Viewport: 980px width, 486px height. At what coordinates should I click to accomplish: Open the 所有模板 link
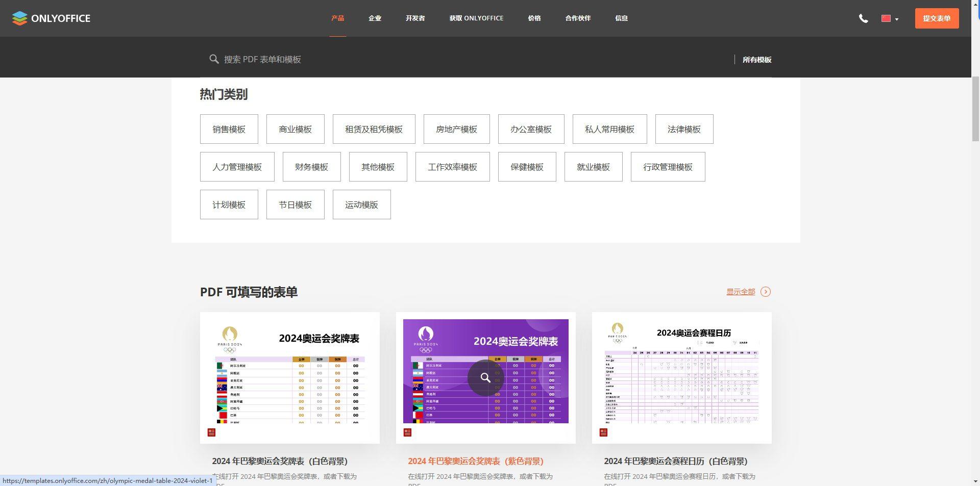pos(756,60)
